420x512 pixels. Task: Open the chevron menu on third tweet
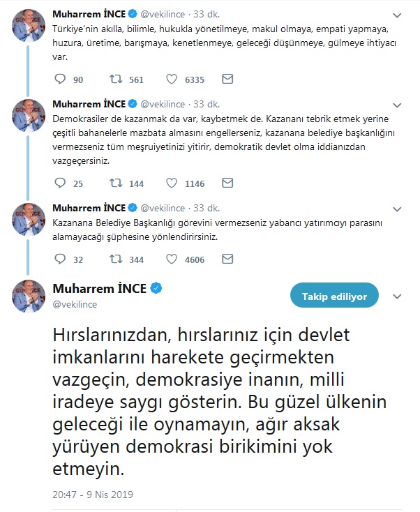[x=398, y=209]
